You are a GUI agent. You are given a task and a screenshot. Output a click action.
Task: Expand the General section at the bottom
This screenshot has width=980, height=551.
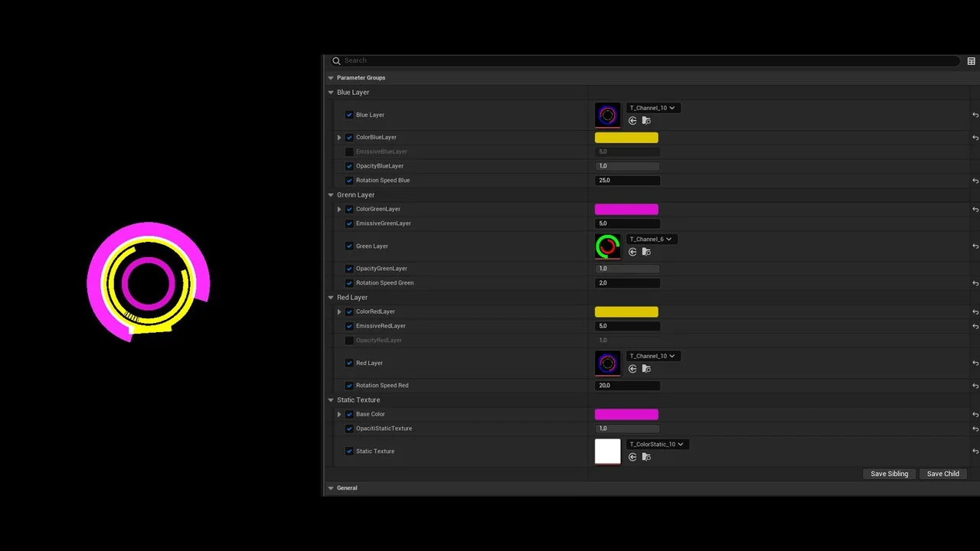(x=331, y=487)
